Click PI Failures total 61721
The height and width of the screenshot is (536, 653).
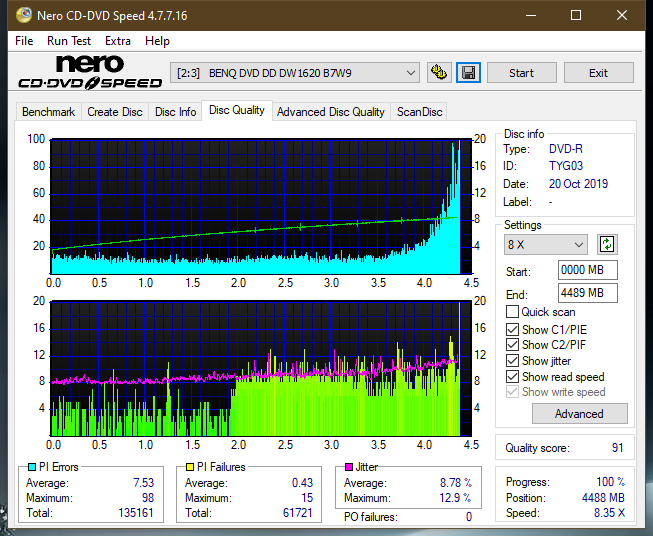297,513
